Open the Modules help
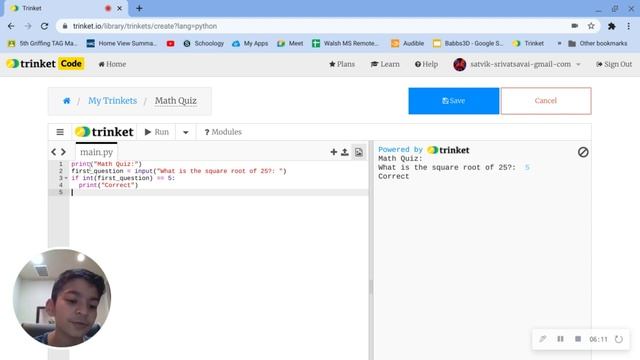The width and height of the screenshot is (640, 360). pyautogui.click(x=223, y=132)
